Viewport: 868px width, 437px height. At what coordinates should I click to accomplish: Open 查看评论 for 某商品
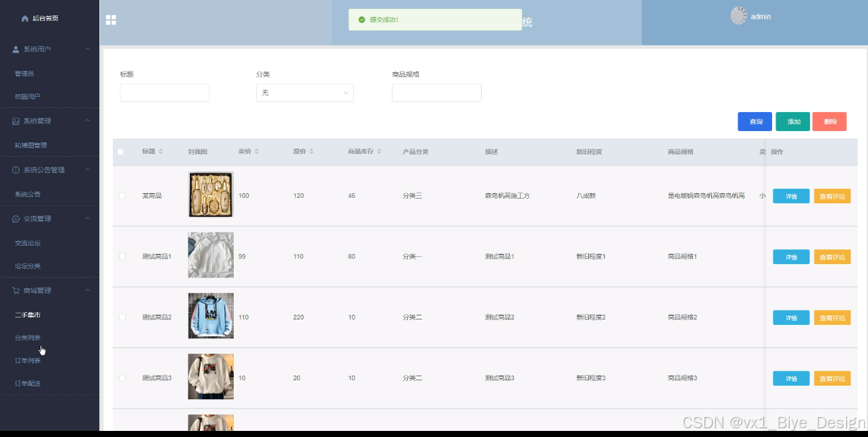coord(832,196)
